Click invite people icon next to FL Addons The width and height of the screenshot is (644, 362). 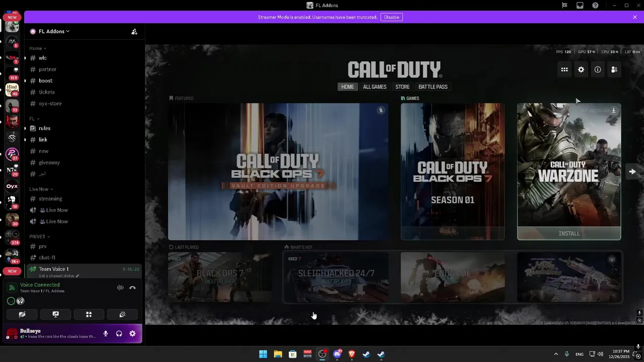point(134,31)
